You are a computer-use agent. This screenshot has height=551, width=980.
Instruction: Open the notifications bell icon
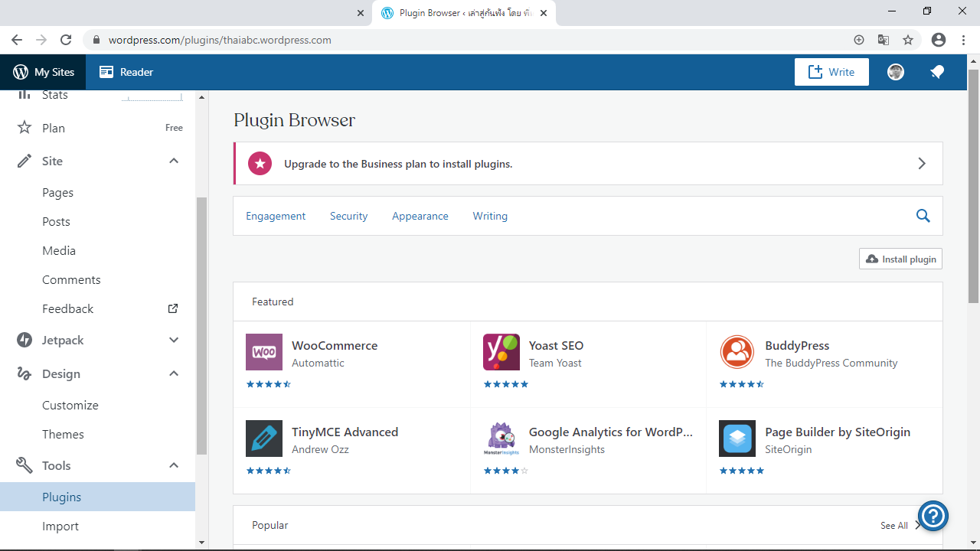(937, 72)
